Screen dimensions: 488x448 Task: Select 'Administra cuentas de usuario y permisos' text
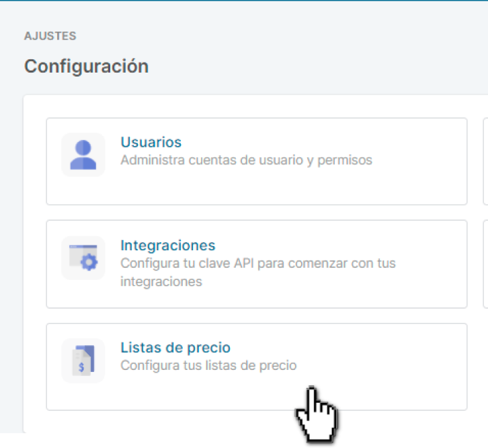(246, 160)
